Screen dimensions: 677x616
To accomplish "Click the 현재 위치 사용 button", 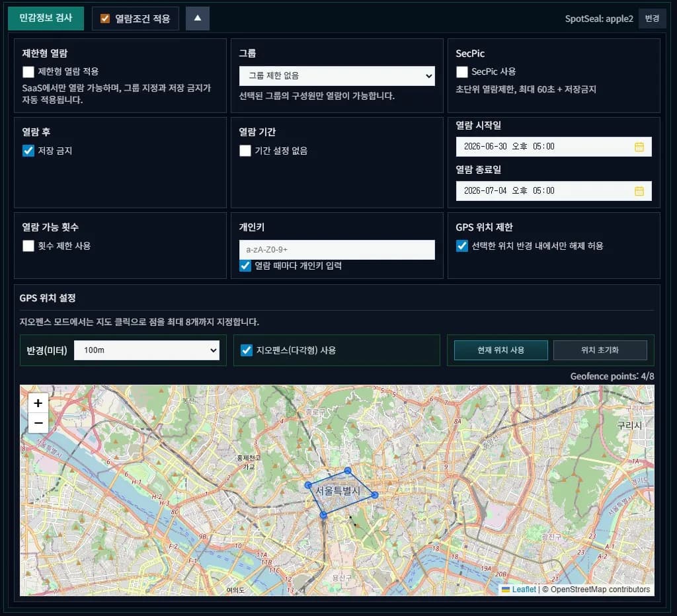I will (501, 350).
